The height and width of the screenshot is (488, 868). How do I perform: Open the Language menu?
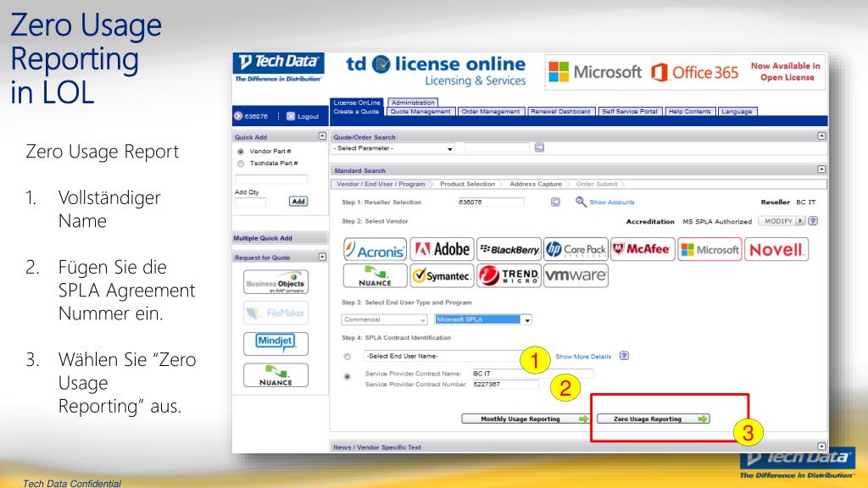737,112
